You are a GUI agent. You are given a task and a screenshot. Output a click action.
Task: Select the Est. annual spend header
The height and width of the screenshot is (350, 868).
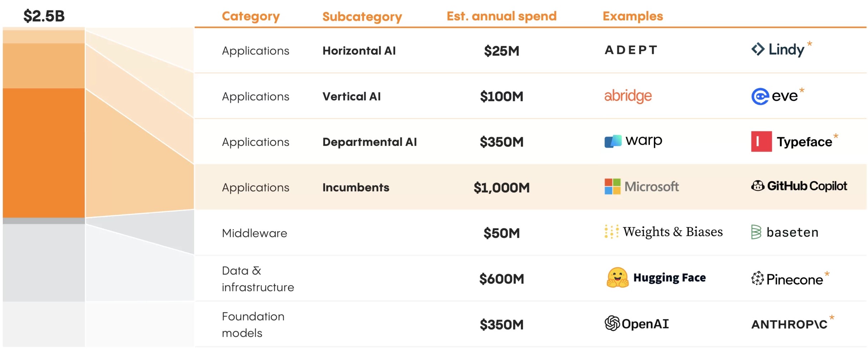click(502, 16)
